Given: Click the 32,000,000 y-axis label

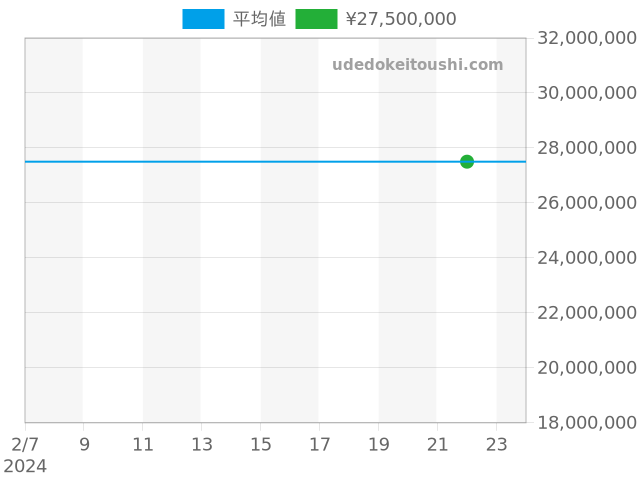Looking at the screenshot, I should click(586, 38).
